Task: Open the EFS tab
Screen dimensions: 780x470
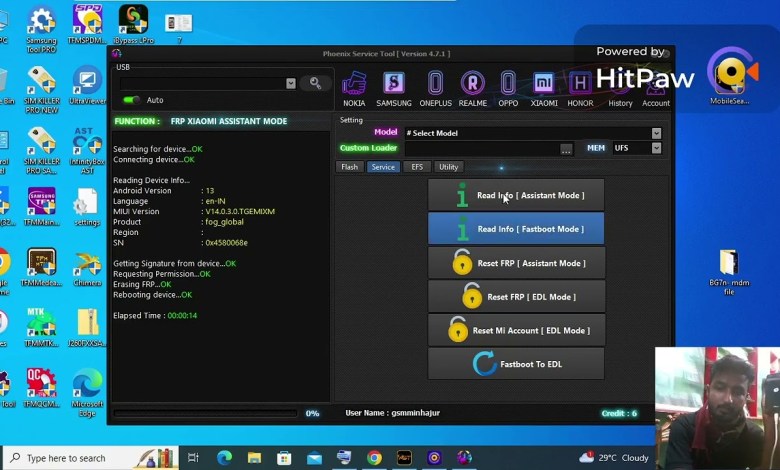Action: (416, 167)
